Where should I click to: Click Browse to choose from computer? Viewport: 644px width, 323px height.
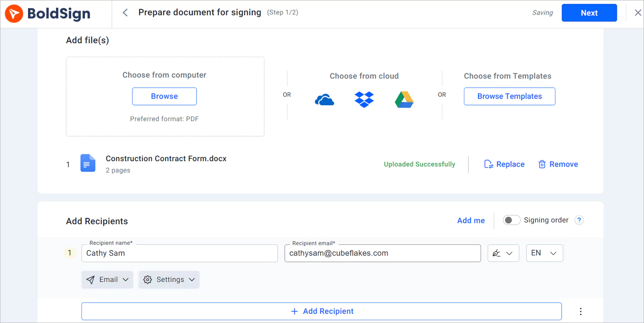(x=164, y=96)
